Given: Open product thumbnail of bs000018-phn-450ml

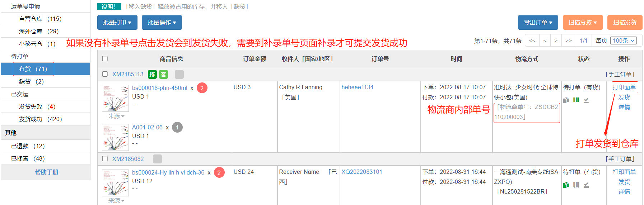Looking at the screenshot, I should [x=115, y=98].
